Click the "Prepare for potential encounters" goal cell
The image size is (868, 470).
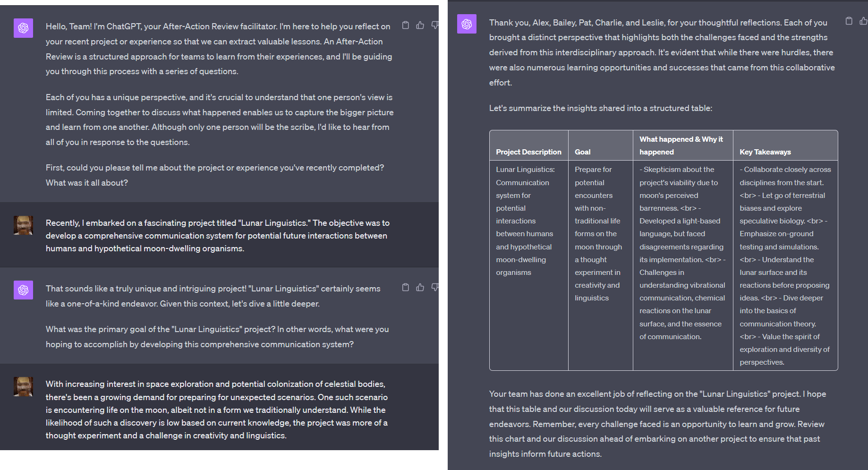tap(598, 233)
